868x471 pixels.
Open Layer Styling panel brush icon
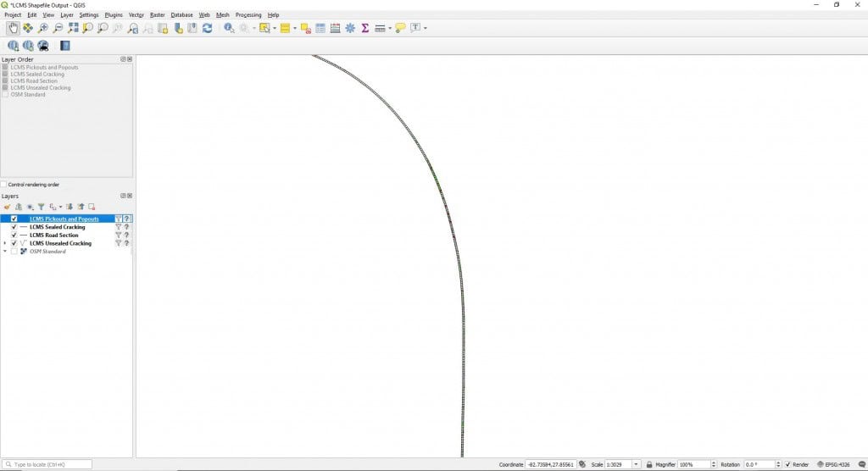[x=7, y=207]
